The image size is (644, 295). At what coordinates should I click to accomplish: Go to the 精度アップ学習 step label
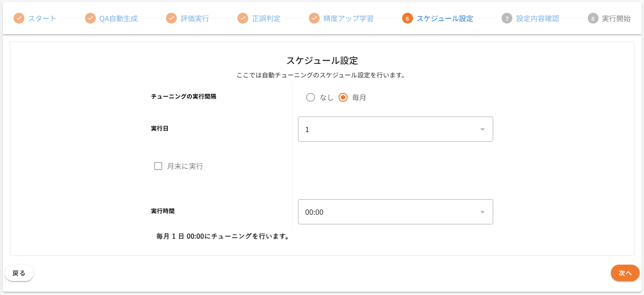(348, 18)
